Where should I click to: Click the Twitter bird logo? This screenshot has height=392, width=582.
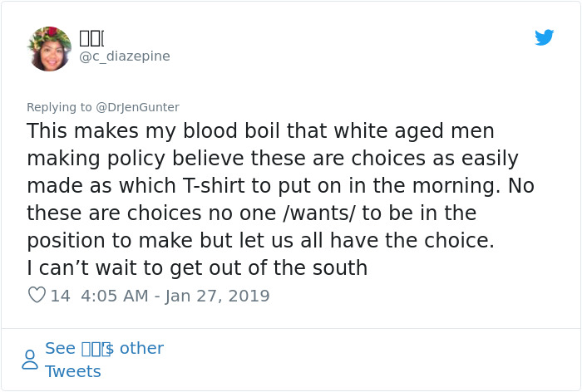(544, 37)
